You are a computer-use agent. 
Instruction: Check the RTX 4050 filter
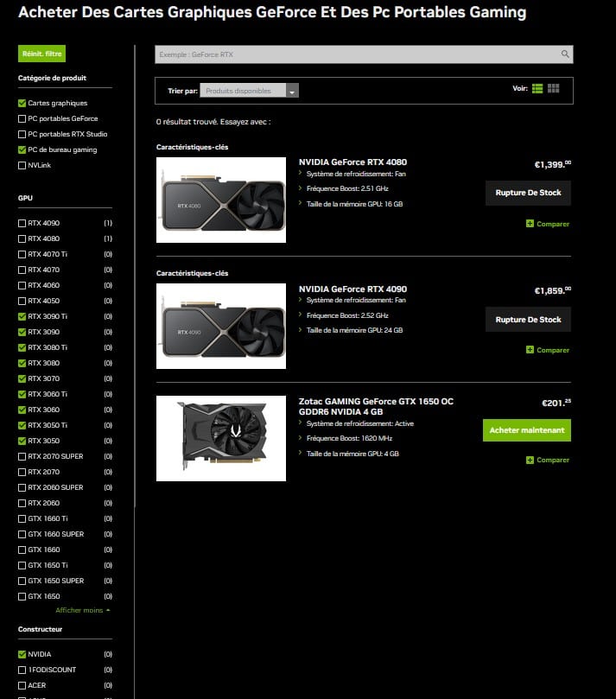click(x=22, y=301)
